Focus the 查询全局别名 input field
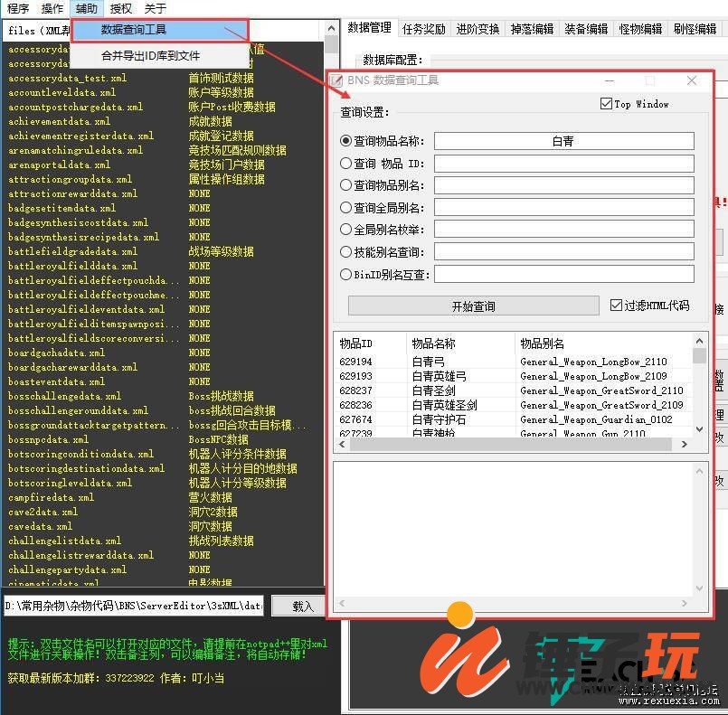Image resolution: width=728 pixels, height=715 pixels. coord(563,207)
